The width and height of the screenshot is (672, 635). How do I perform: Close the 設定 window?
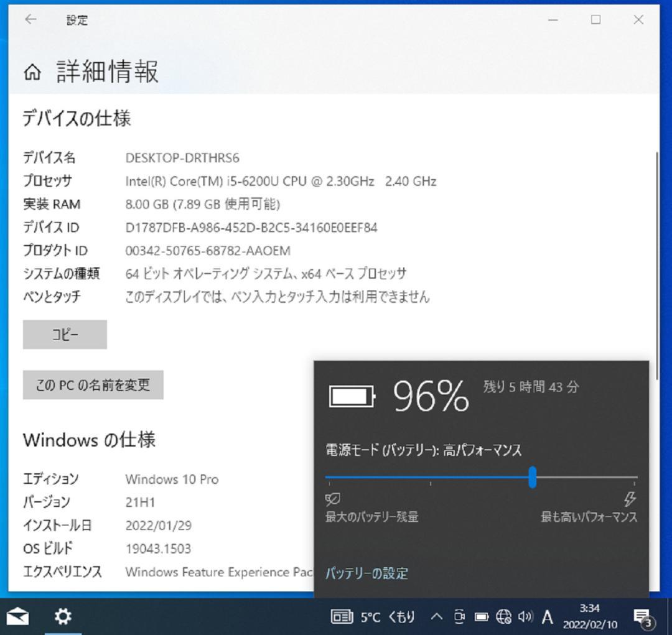click(x=638, y=20)
